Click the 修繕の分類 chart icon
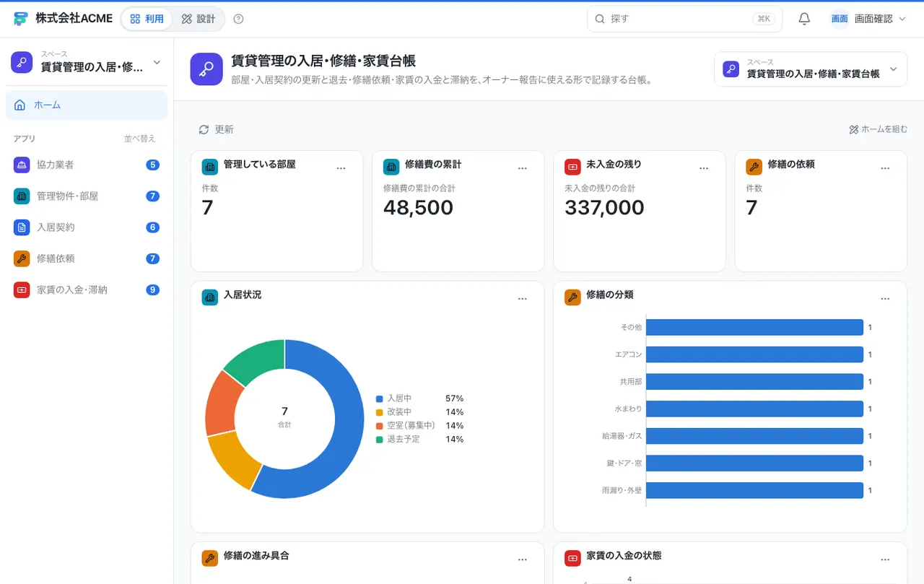The width and height of the screenshot is (924, 584). 572,297
